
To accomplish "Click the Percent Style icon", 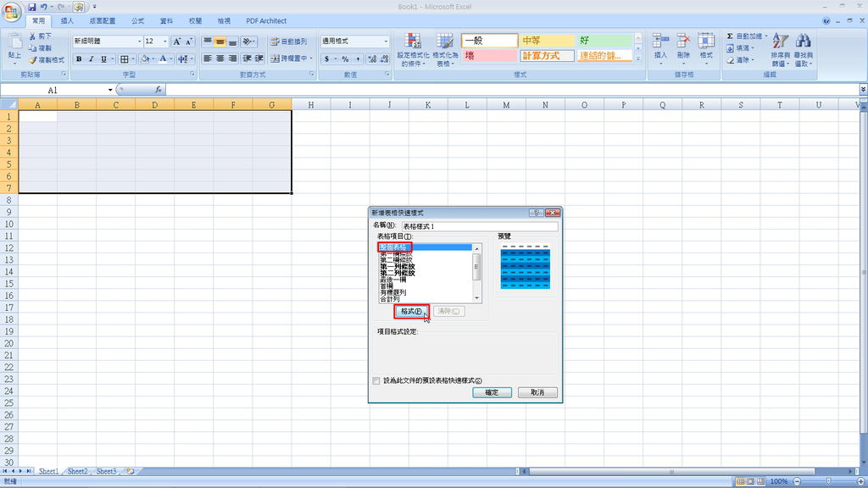I will click(346, 58).
